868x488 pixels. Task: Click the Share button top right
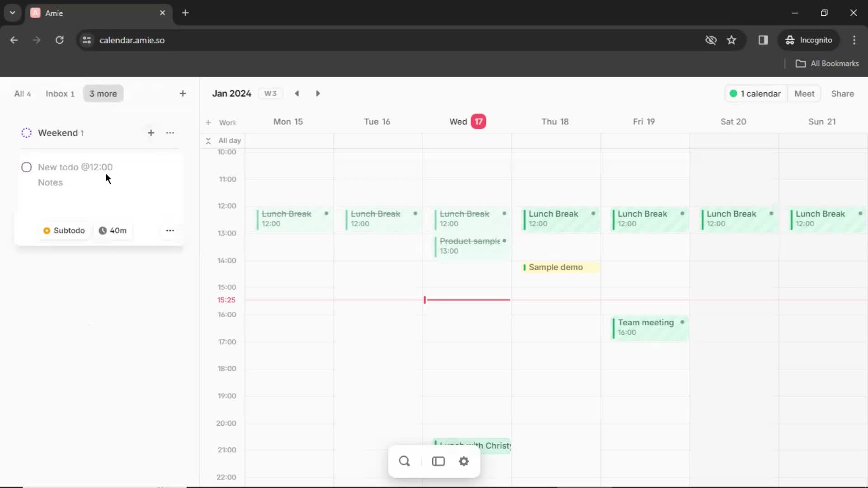pyautogui.click(x=842, y=94)
